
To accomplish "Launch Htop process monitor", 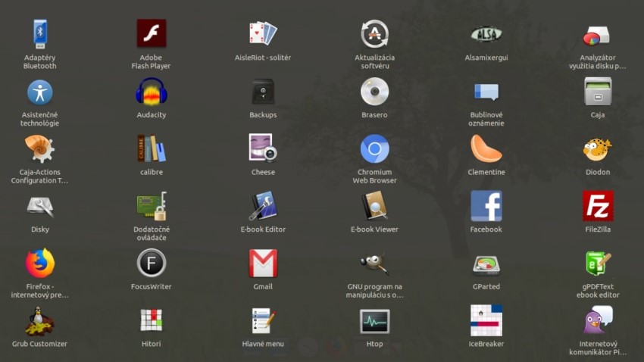I will coord(374,321).
